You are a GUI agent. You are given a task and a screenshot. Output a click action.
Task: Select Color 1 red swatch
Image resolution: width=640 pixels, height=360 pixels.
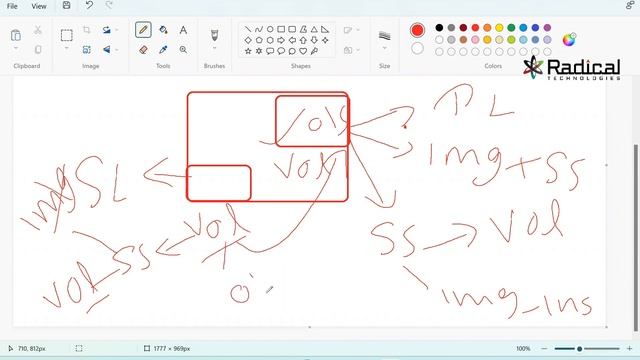point(417,30)
